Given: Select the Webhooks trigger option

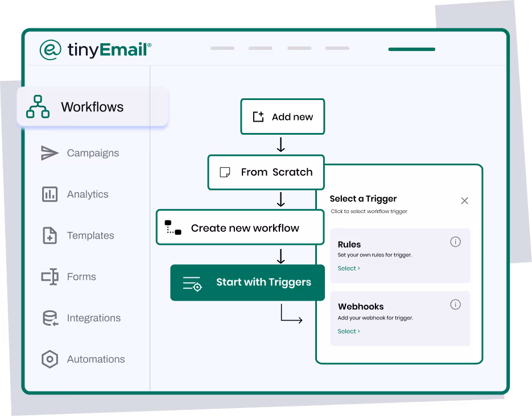Looking at the screenshot, I should (x=400, y=318).
